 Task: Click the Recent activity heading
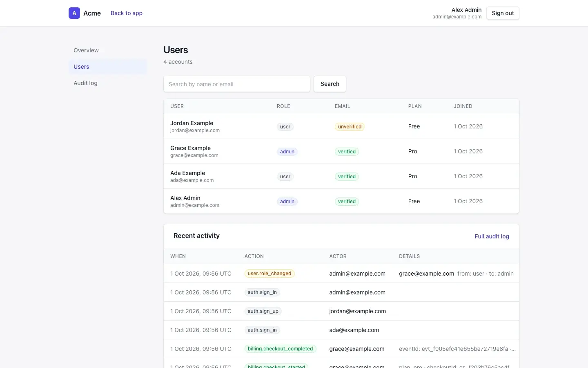pyautogui.click(x=196, y=236)
